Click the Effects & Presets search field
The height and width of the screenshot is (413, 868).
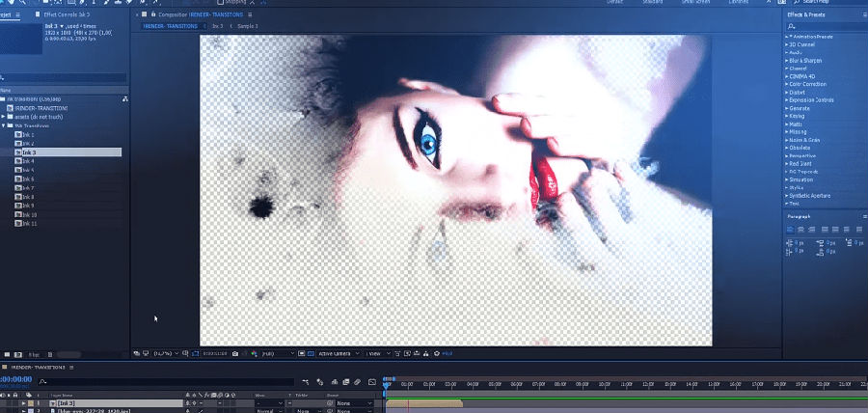pos(827,26)
